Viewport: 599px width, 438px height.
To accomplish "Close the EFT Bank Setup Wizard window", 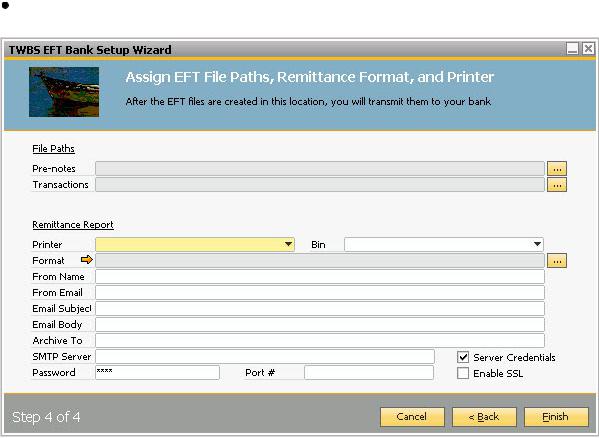I will tap(588, 49).
